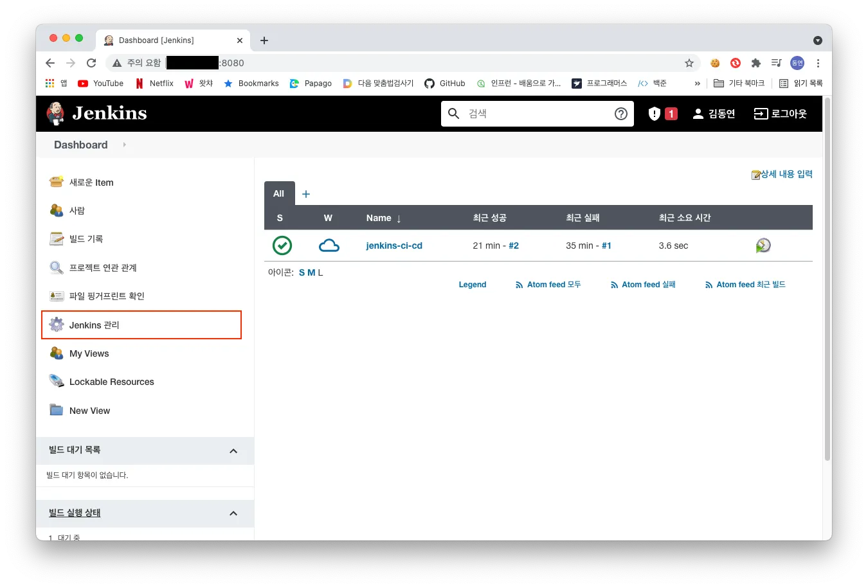Click into the 검색 search field

(x=539, y=114)
